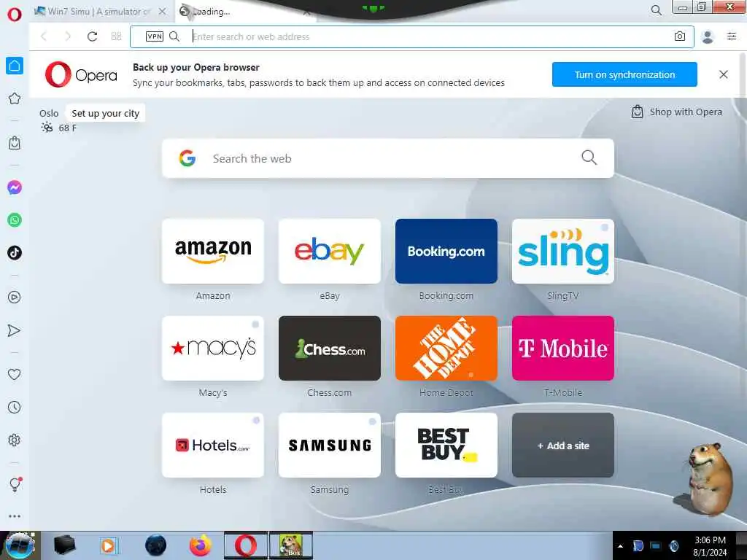Open TikTok in the sidebar
This screenshot has width=747, height=560.
pyautogui.click(x=15, y=252)
